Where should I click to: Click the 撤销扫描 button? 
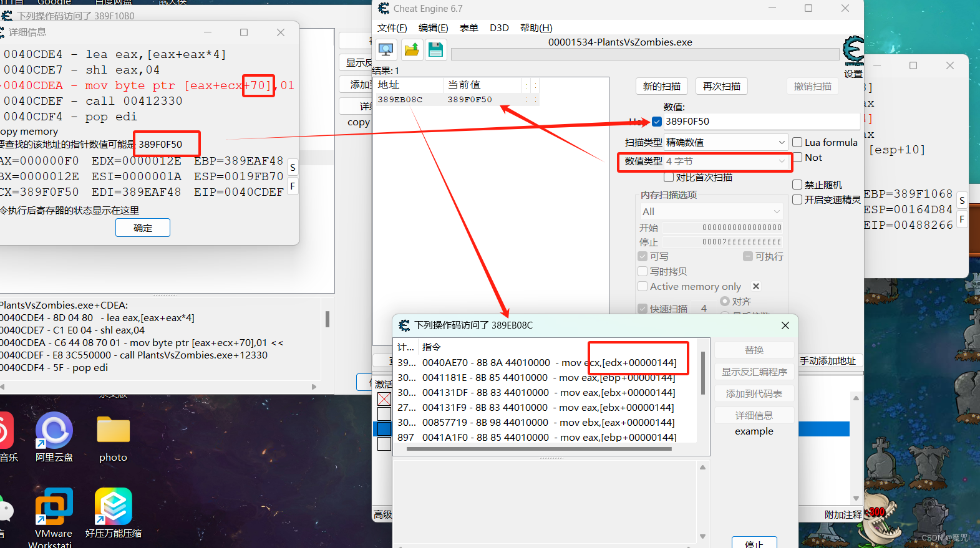[813, 87]
